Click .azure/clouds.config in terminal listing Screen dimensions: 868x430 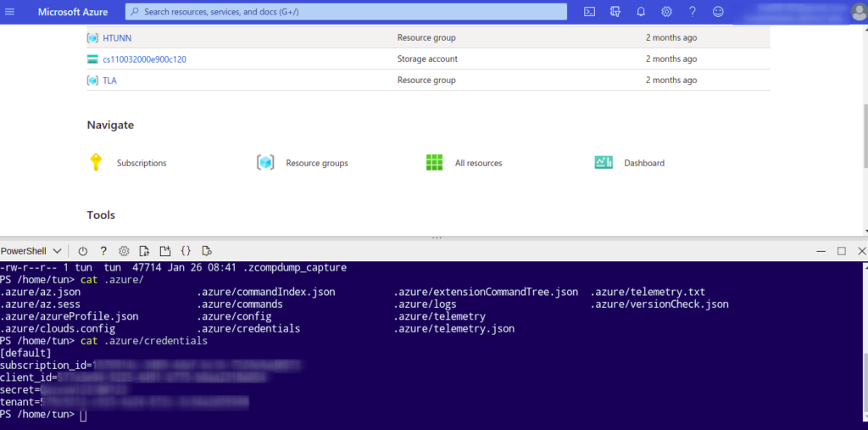click(x=58, y=328)
